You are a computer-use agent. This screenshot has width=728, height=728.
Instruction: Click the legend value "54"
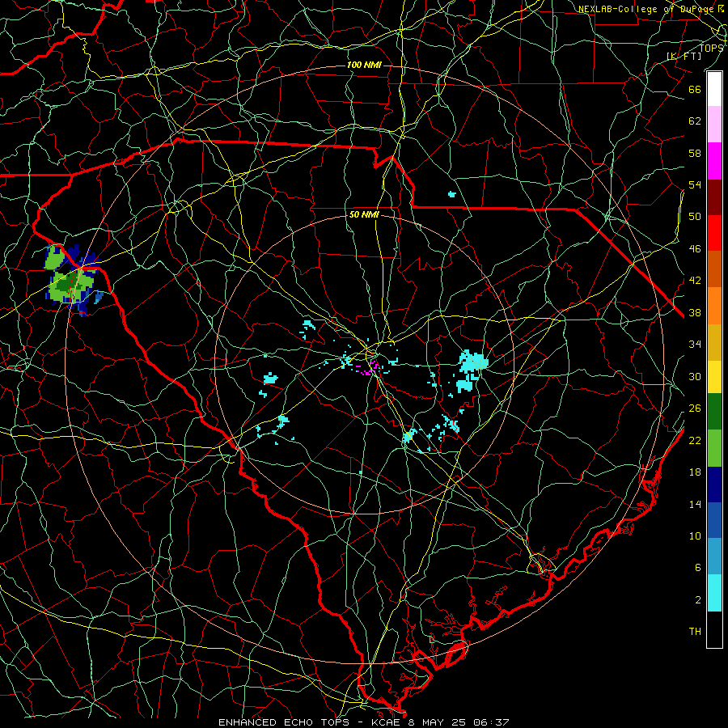[x=695, y=184]
